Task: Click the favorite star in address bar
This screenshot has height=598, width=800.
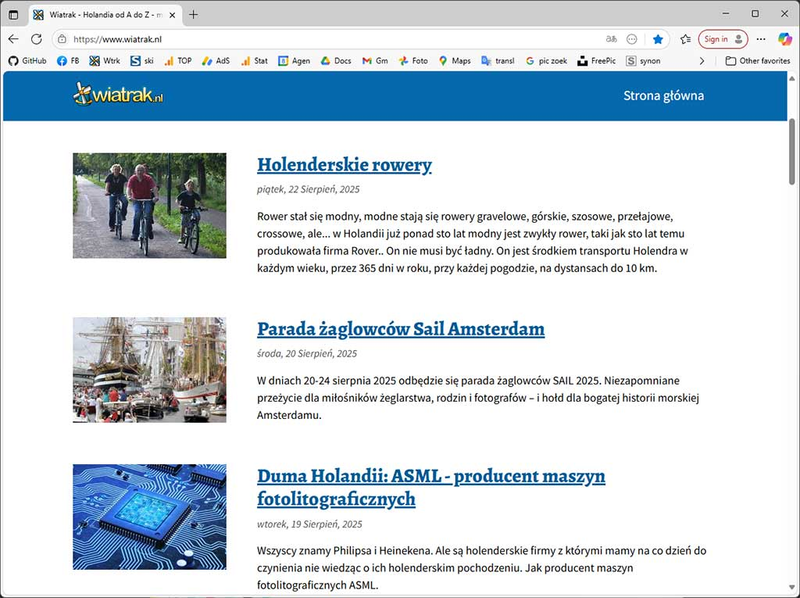Action: click(x=658, y=39)
